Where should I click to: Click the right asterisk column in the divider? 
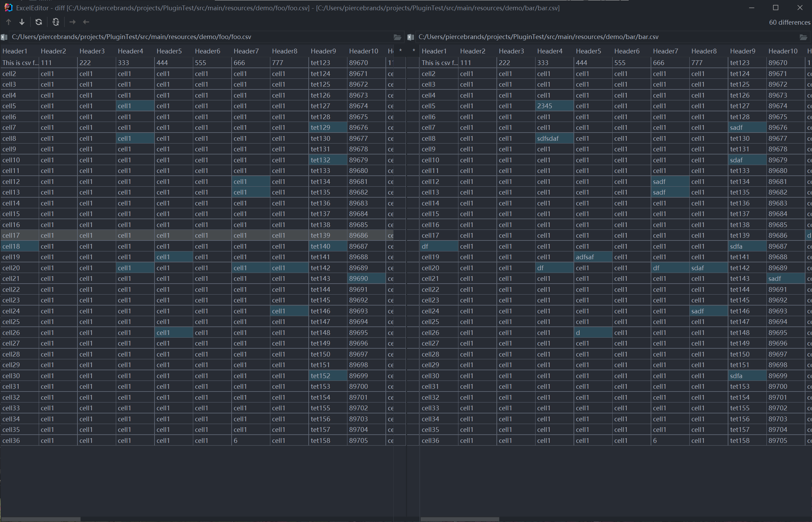coord(414,51)
